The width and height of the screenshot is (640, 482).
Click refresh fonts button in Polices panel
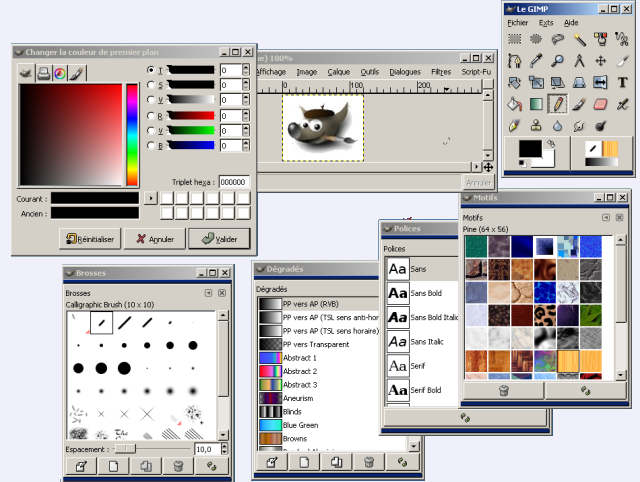click(x=465, y=418)
